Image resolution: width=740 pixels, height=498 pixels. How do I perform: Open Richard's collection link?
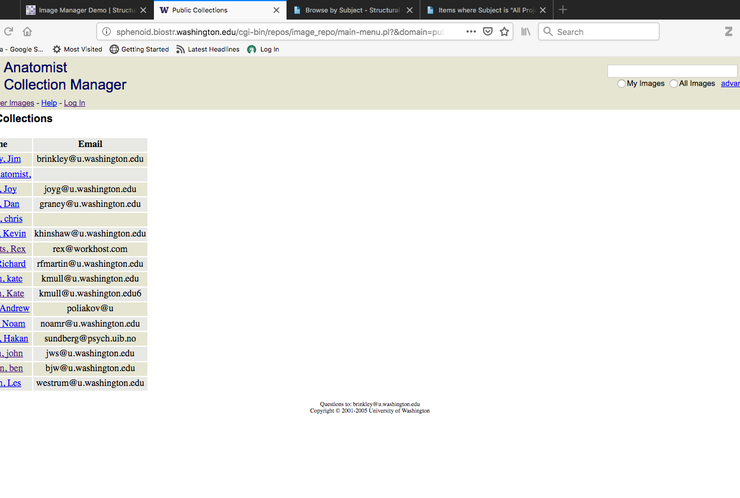(x=13, y=264)
